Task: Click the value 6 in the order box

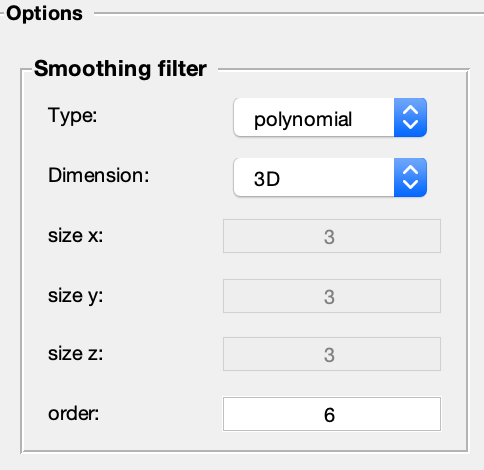Action: 329,415
